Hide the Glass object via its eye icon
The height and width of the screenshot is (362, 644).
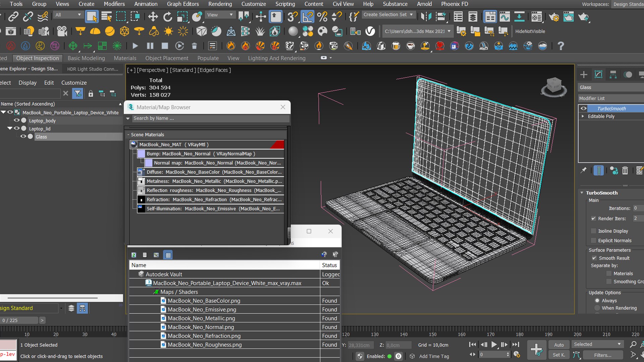tap(23, 136)
